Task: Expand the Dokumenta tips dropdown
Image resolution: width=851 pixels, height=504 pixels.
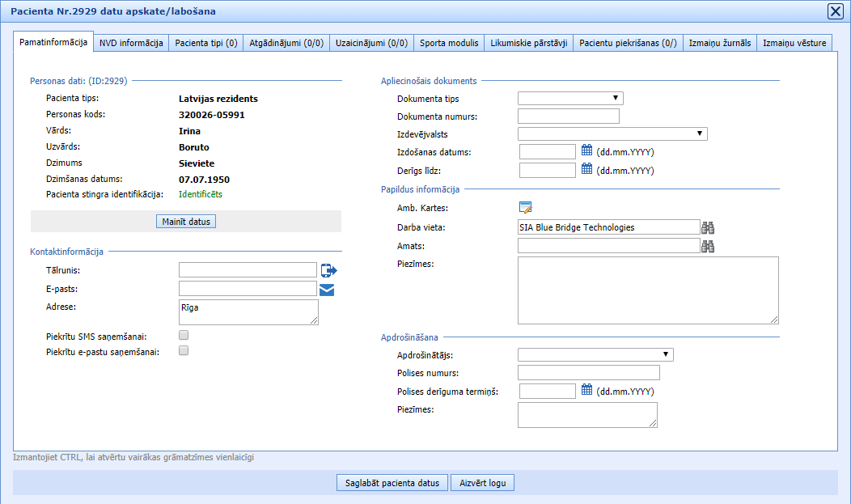Action: click(570, 99)
